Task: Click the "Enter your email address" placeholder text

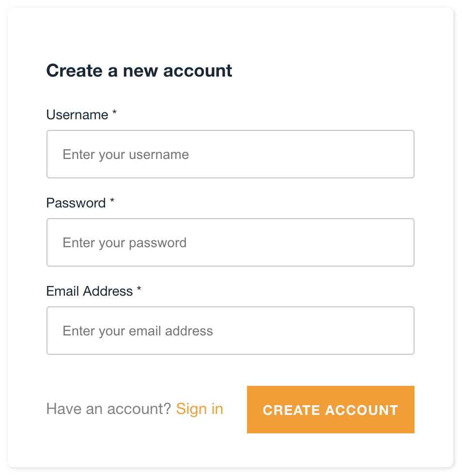Action: (x=138, y=331)
